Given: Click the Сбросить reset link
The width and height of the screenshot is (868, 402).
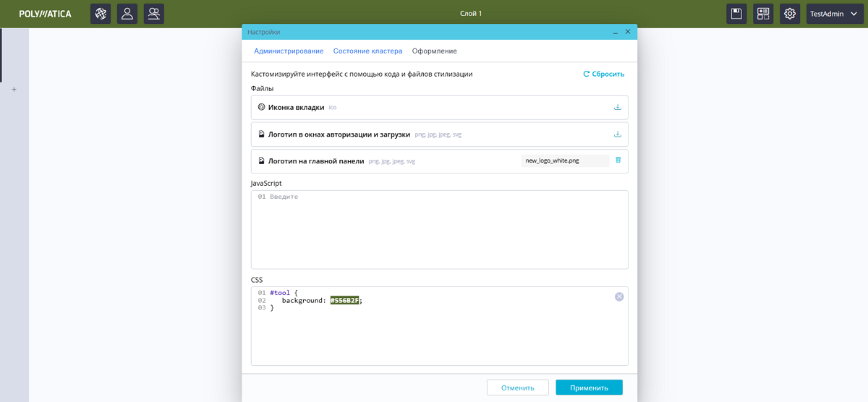Looking at the screenshot, I should pos(604,74).
